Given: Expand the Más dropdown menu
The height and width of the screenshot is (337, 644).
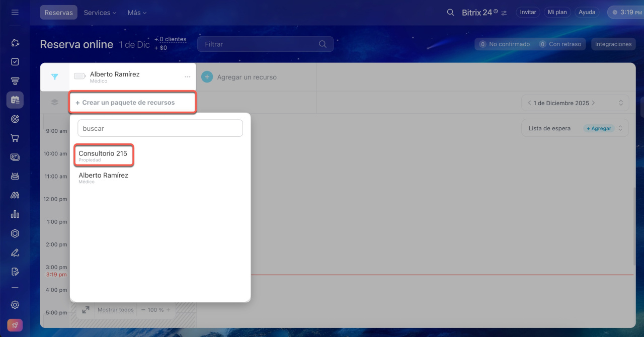Looking at the screenshot, I should tap(137, 13).
